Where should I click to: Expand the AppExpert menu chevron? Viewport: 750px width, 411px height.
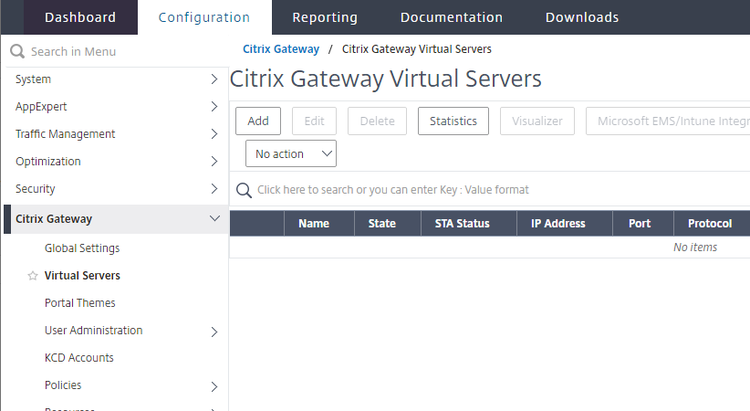click(x=214, y=107)
